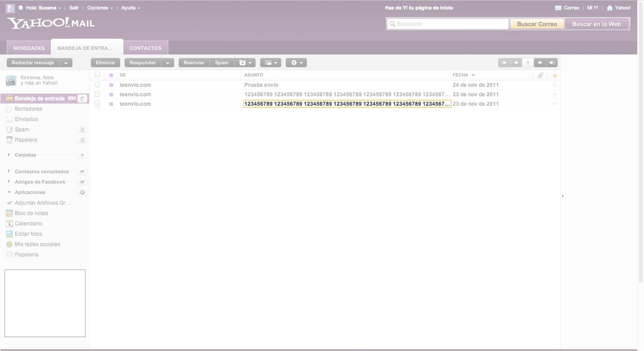Check the Prueba envio message checkbox
The width and height of the screenshot is (644, 351).
[97, 85]
